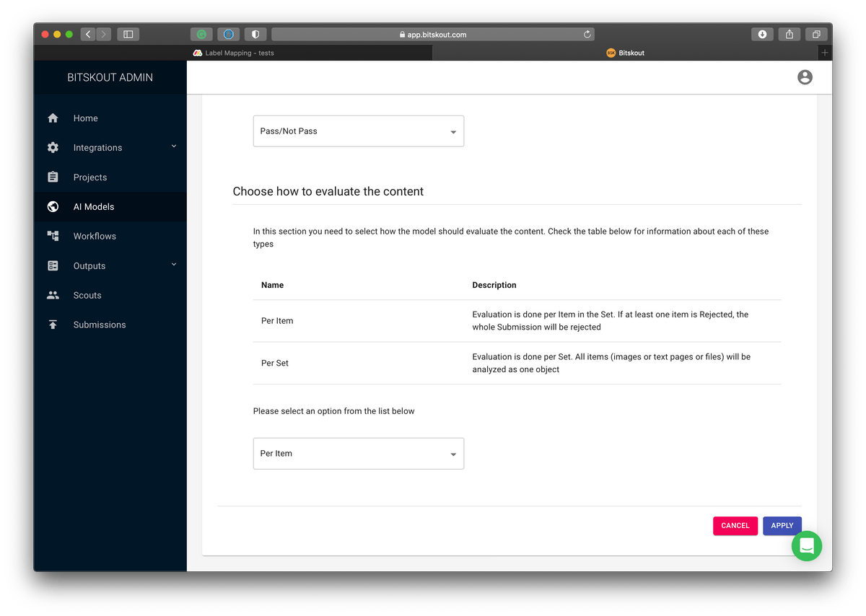Viewport: 866px width, 616px height.
Task: Click the Workflows diagram icon
Action: 53,236
